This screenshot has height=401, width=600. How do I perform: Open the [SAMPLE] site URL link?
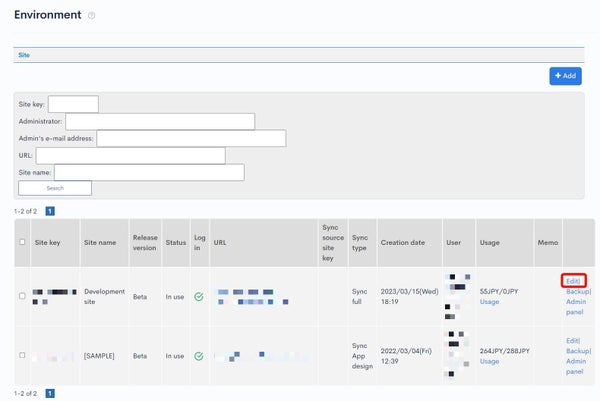point(262,356)
